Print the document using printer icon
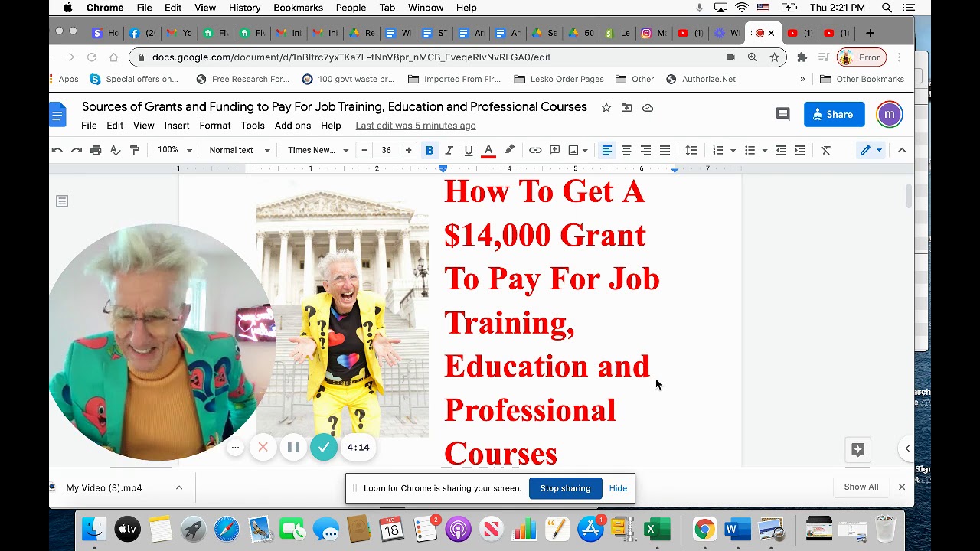This screenshot has width=980, height=551. tap(96, 150)
